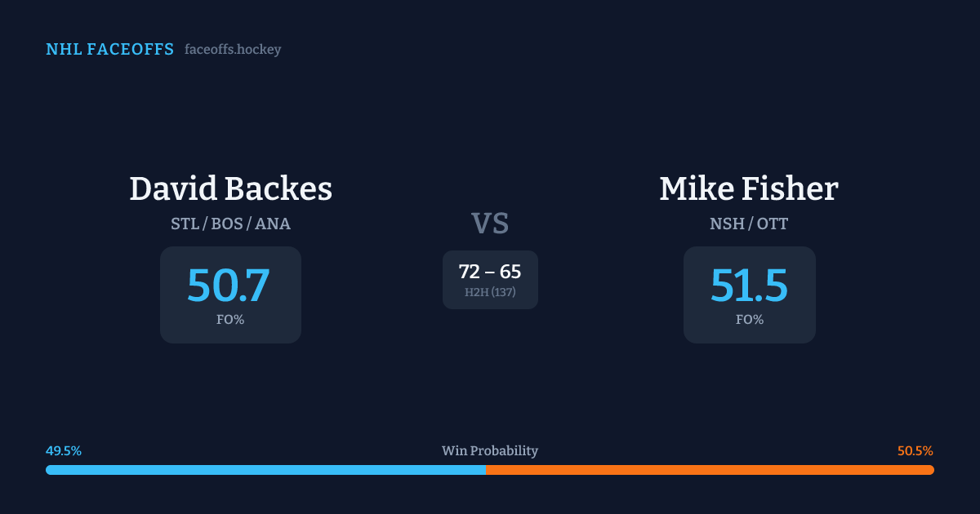Select the 72 – 65 head-to-head score
980x514 pixels.
(x=490, y=272)
